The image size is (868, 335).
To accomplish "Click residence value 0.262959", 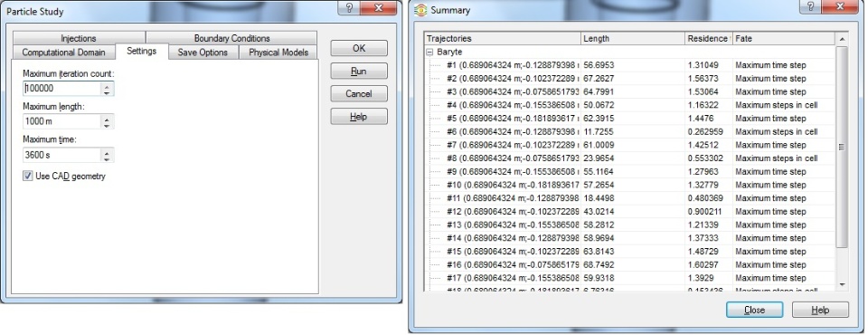I will 705,131.
